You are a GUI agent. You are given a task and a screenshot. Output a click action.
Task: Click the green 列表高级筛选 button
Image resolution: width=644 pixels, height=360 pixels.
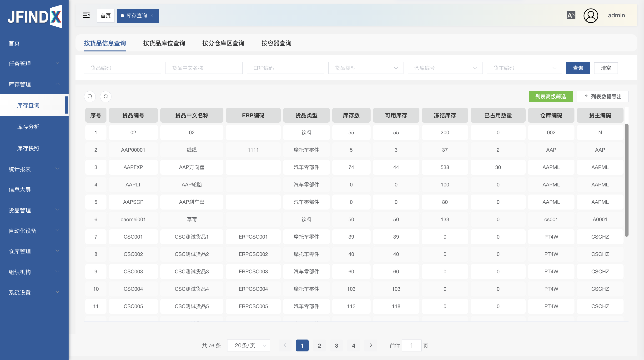[550, 96]
